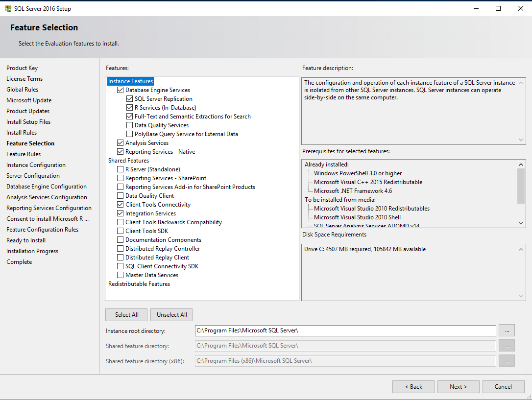Screen dimensions: 532x400
Task: Select Instance Features tree node
Action: [131, 81]
